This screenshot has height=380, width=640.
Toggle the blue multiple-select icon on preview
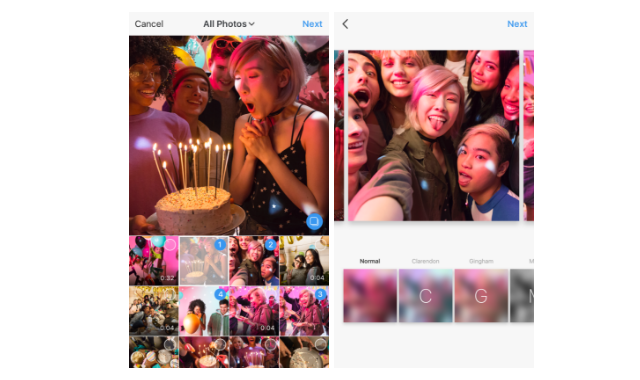pos(314,222)
